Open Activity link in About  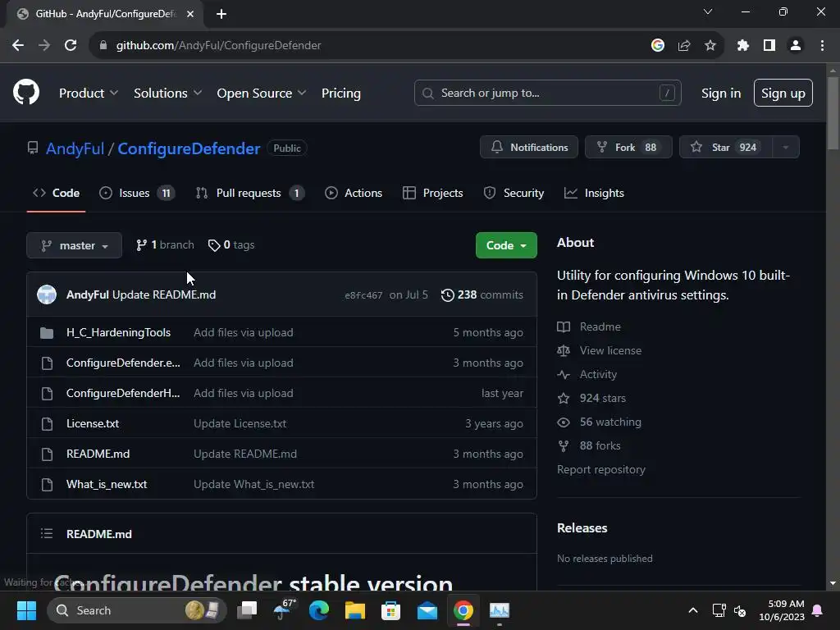click(x=587, y=374)
